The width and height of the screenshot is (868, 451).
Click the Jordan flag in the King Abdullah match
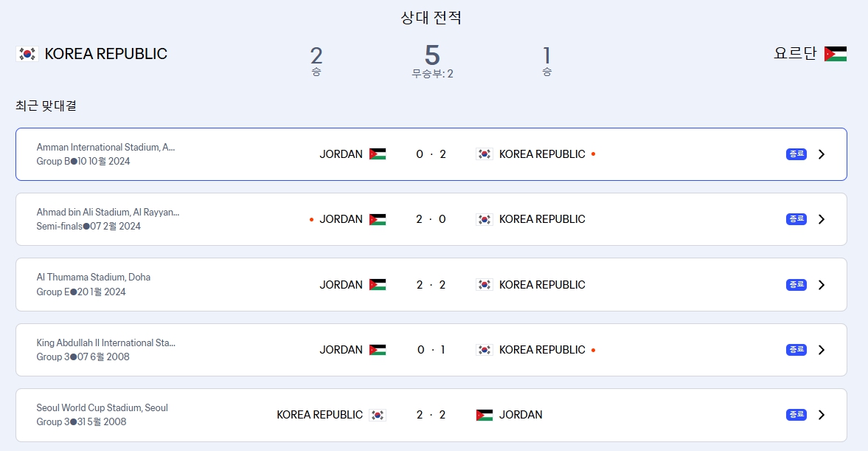click(x=376, y=349)
